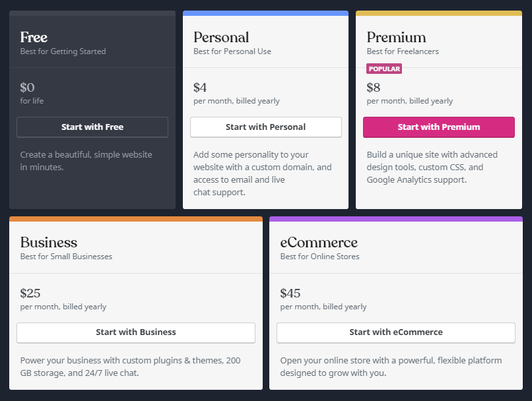Viewport: 532px width, 401px height.
Task: Click the Best for Small Businesses subtitle
Action: (x=66, y=257)
